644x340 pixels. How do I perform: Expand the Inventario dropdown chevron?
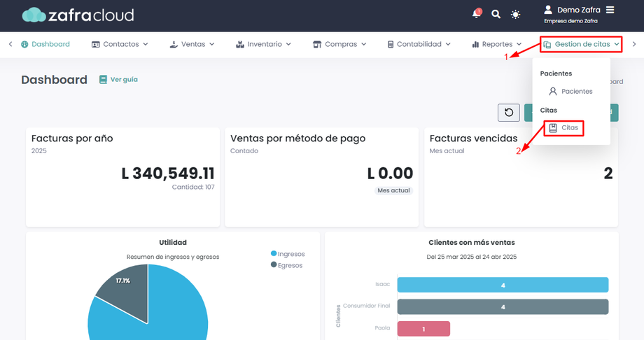click(x=288, y=44)
